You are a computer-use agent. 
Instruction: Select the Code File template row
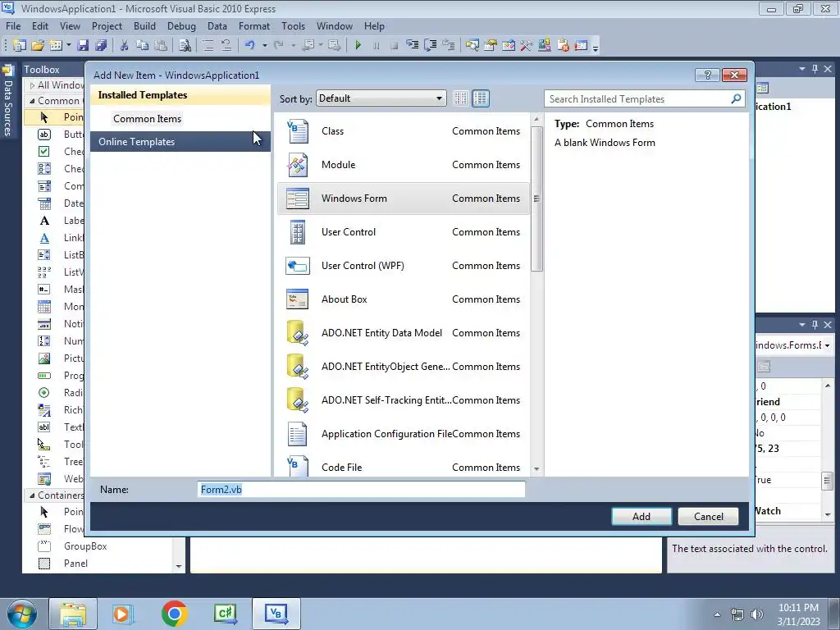[x=403, y=465]
